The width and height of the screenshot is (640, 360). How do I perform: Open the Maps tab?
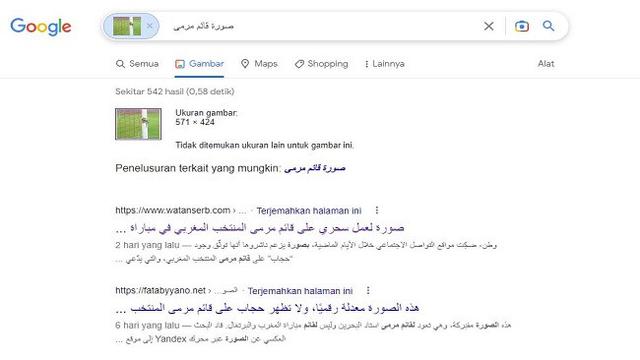click(x=259, y=64)
